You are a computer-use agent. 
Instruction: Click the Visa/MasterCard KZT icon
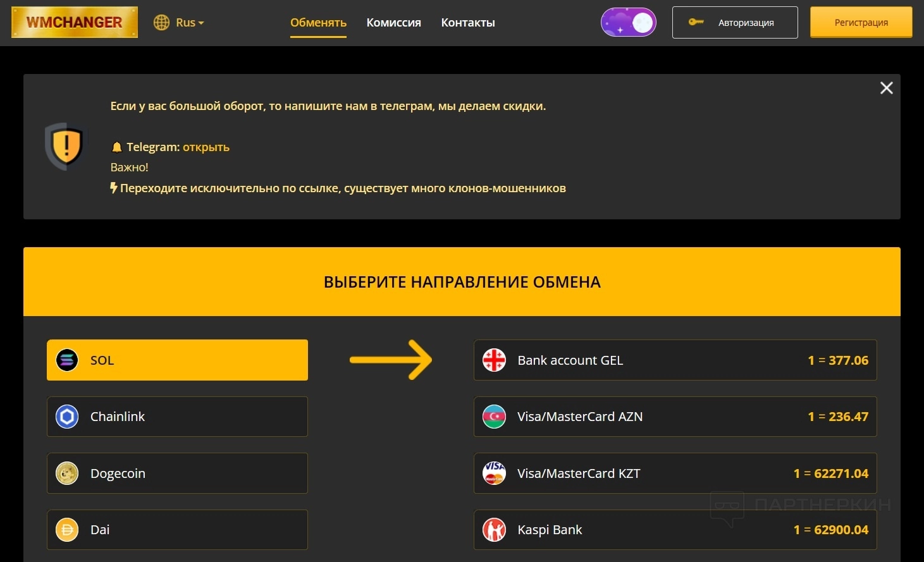[494, 473]
